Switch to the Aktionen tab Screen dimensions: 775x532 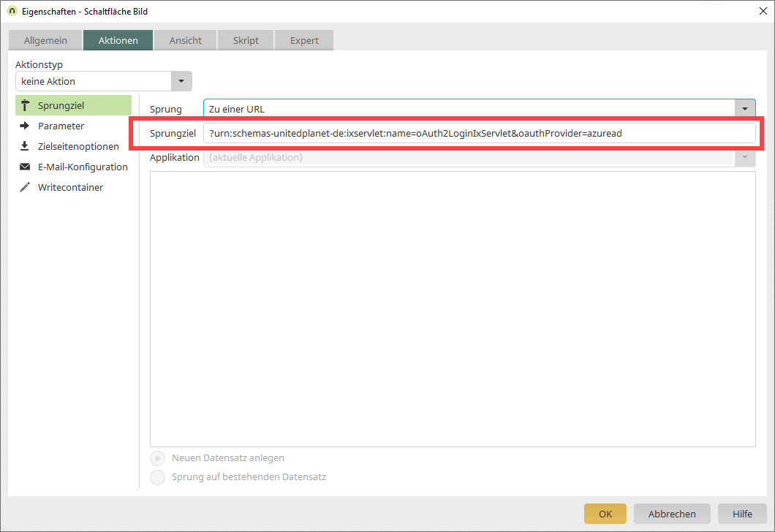pos(118,40)
